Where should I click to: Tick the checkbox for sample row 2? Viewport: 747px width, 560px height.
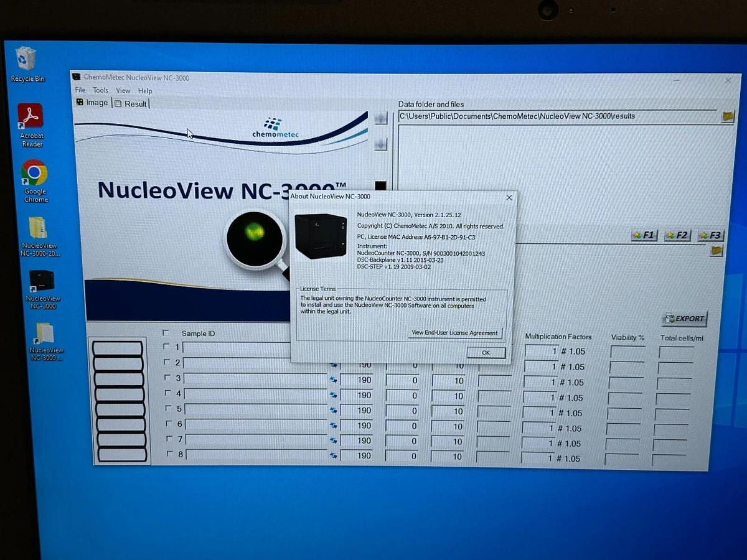[166, 362]
